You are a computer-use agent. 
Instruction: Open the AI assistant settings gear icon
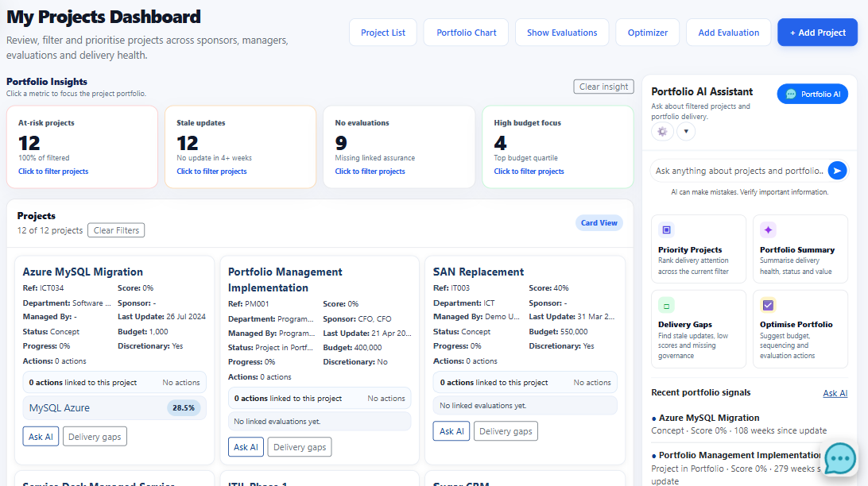[662, 132]
